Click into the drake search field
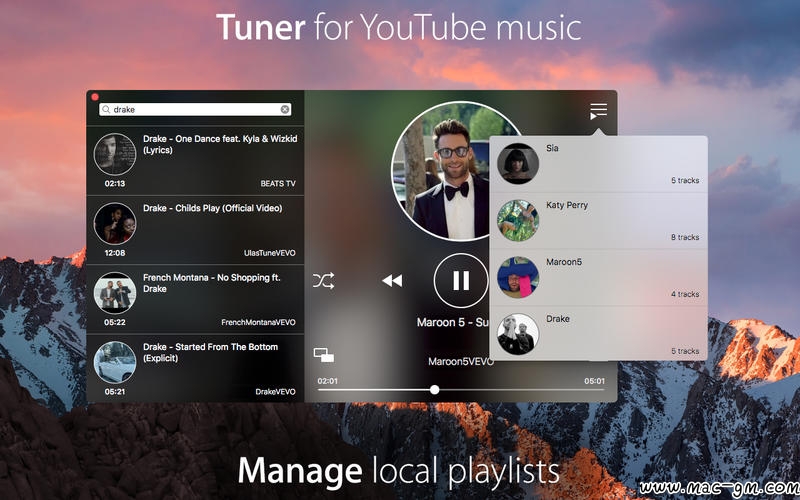 pyautogui.click(x=195, y=109)
